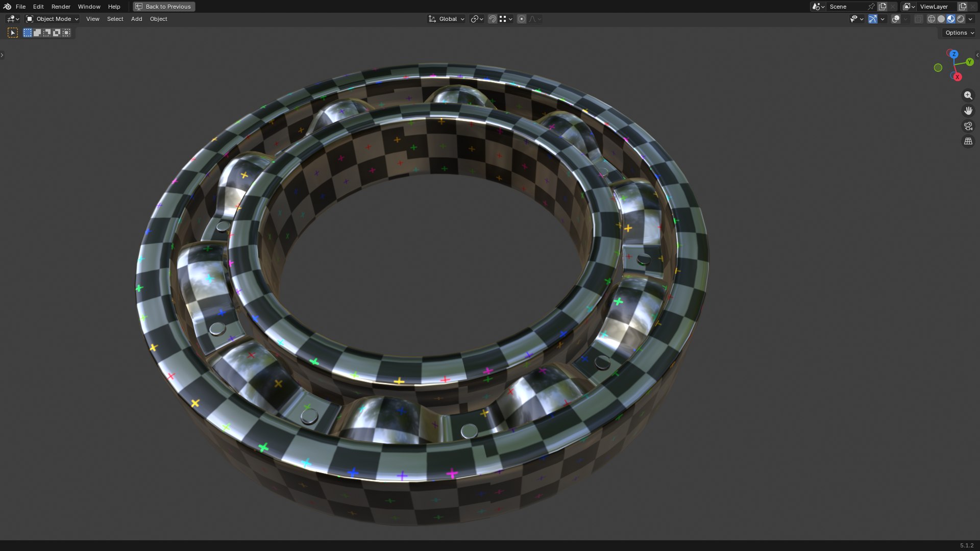Open the viewport shading options arrow
Viewport: 980px width, 551px height.
coord(970,19)
